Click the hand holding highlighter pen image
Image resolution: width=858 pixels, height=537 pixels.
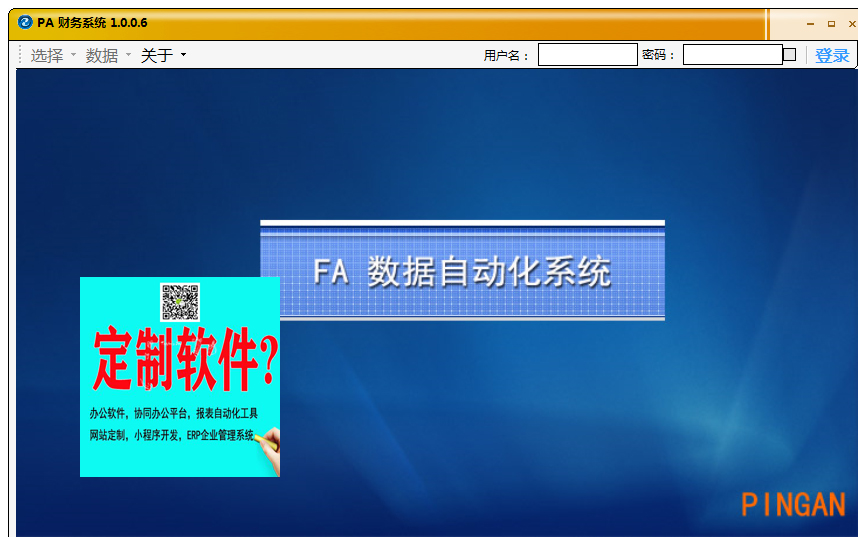point(268,446)
